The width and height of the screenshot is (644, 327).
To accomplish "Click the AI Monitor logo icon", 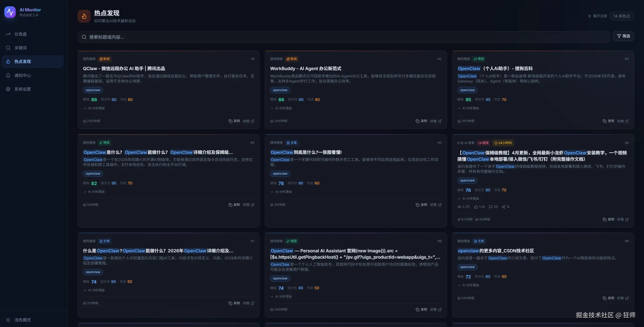I will [10, 12].
